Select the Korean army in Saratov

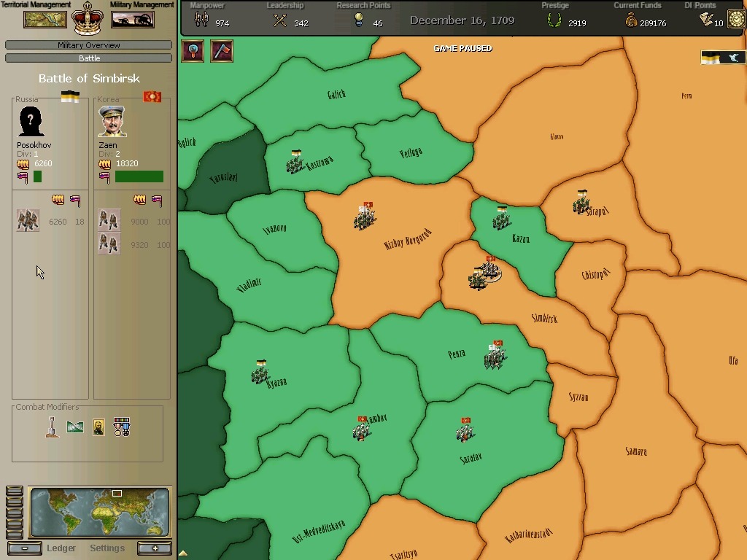pyautogui.click(x=465, y=430)
